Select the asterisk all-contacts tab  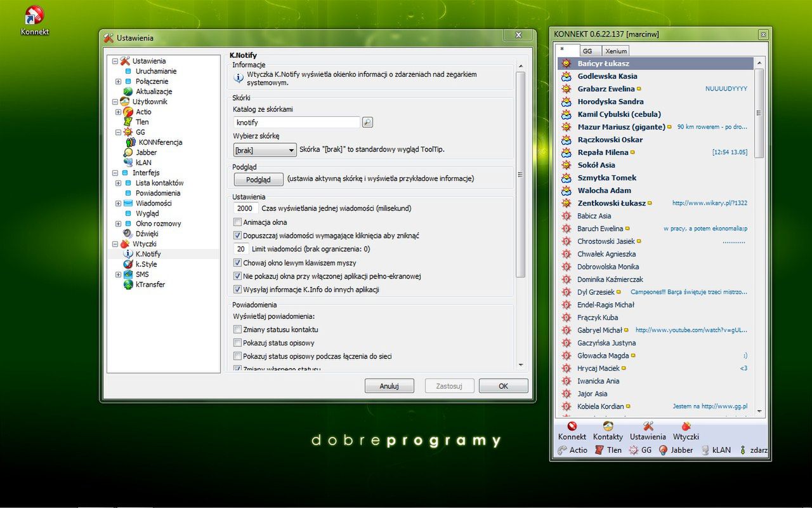(567, 50)
